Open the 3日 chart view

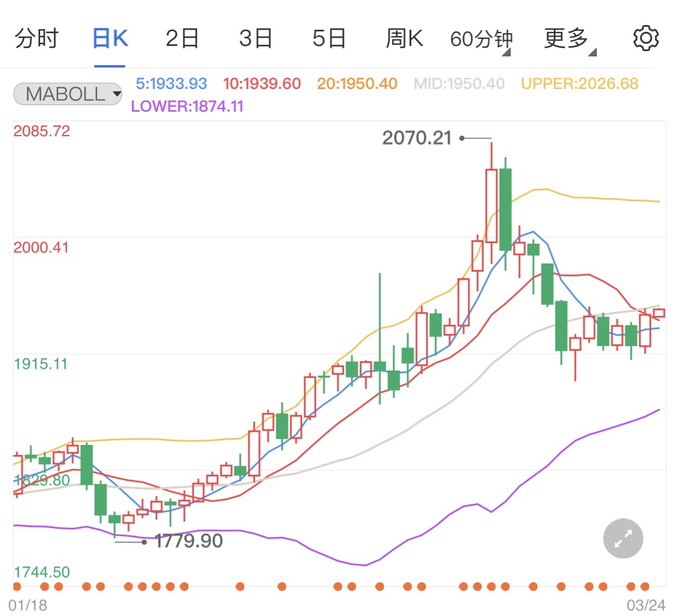255,38
